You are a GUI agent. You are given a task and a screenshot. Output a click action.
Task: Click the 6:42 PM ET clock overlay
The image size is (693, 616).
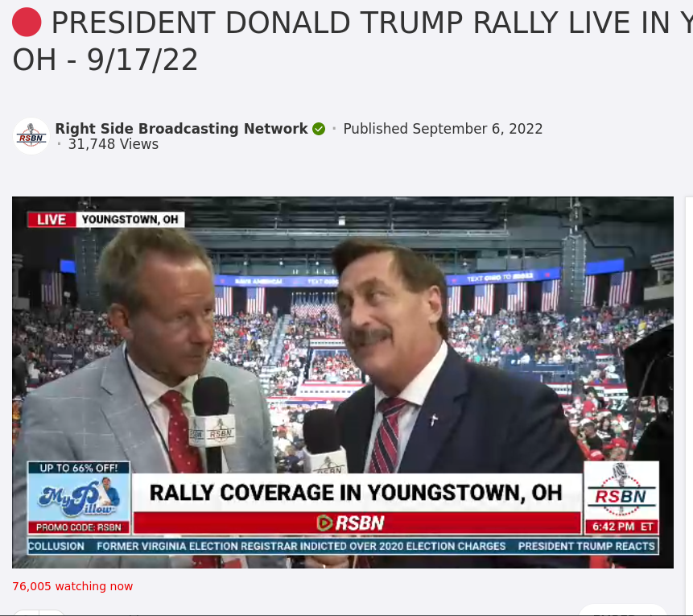coord(622,527)
